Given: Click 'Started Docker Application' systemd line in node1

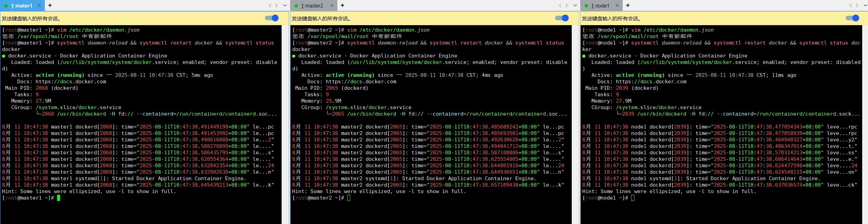Looking at the screenshot, I should [701, 178].
